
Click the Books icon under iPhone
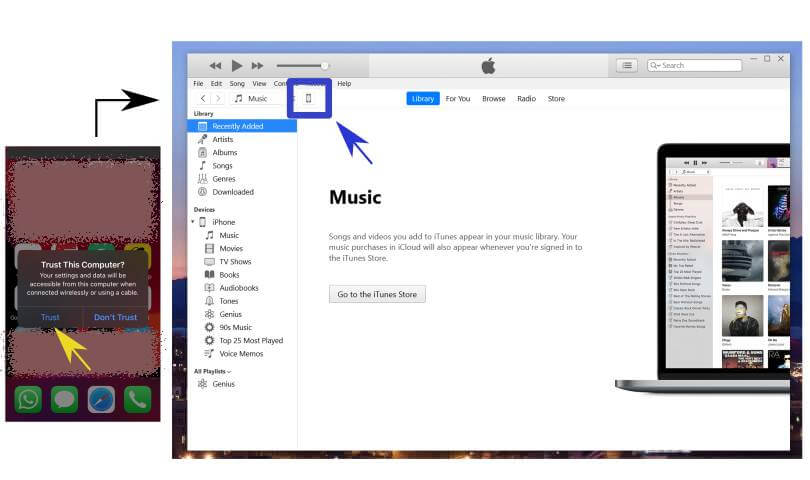coord(209,274)
